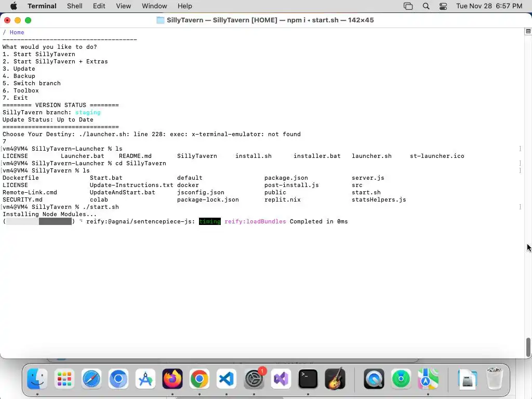532x399 pixels.
Task: Switch to Terminal in the dock
Action: (308, 379)
